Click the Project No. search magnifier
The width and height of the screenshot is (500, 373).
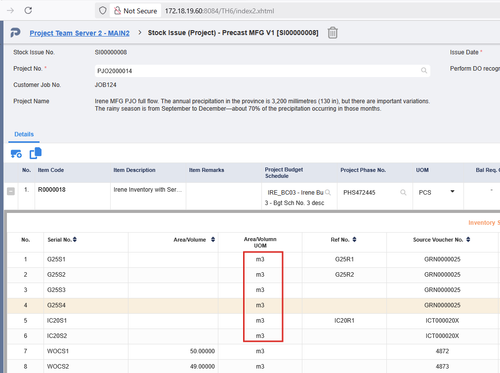click(424, 71)
